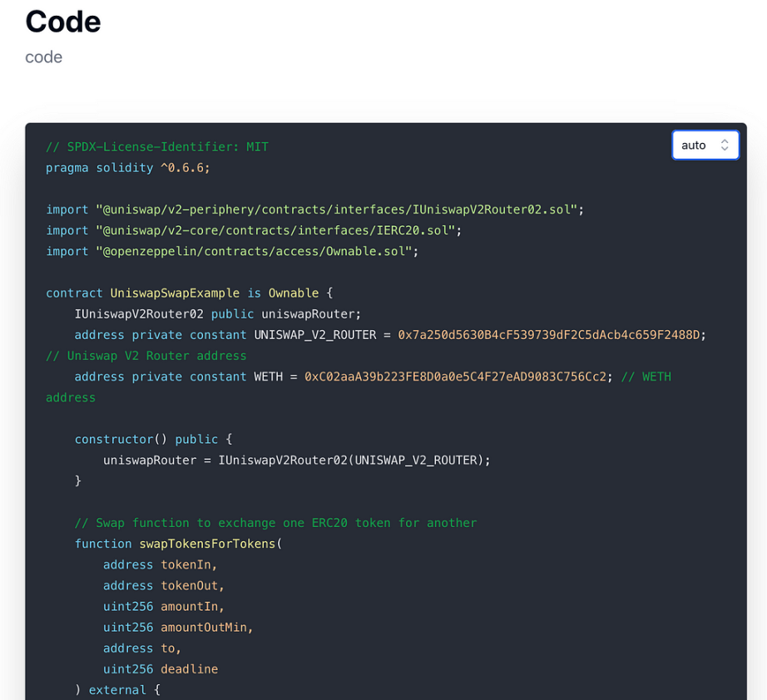This screenshot has width=767, height=700.
Task: Click the "function swapTokensForTokens(" line
Action: 179,544
